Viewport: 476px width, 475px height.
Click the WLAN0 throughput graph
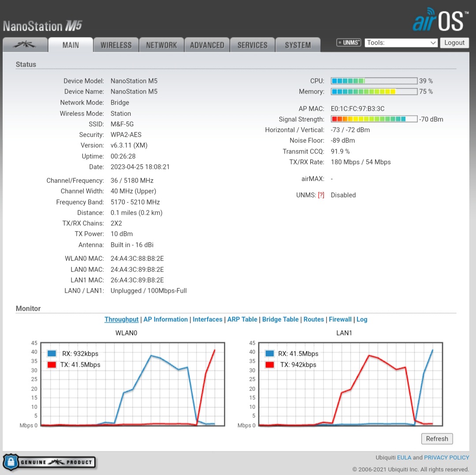pyautogui.click(x=133, y=384)
